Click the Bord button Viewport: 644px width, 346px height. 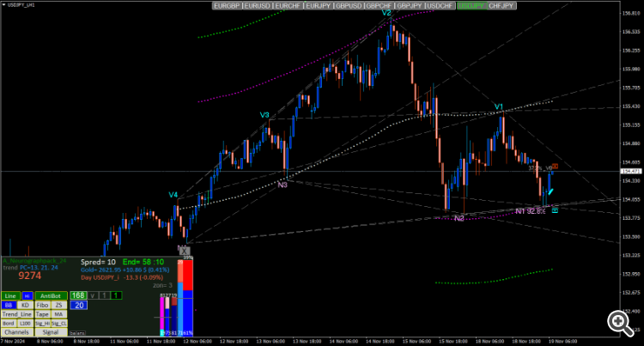click(9, 324)
